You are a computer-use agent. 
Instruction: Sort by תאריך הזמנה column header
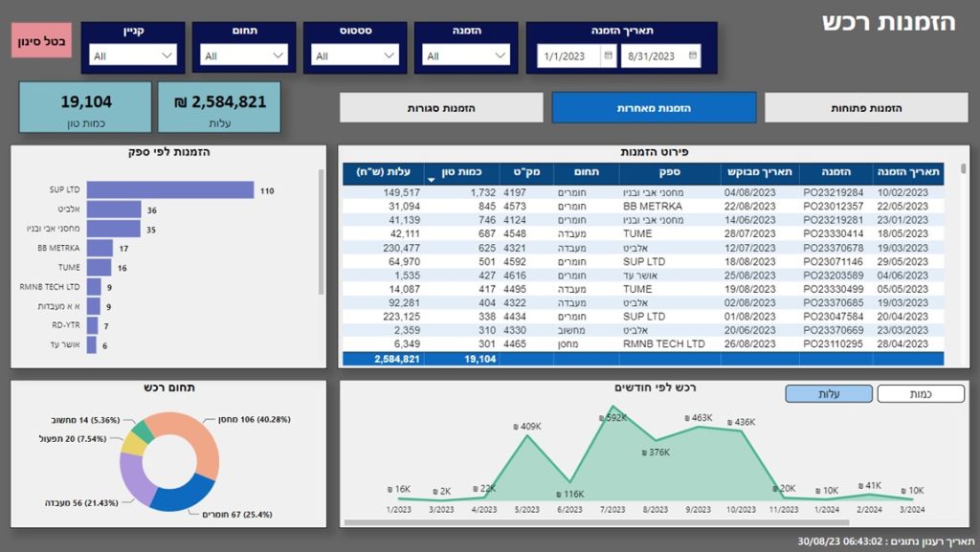pos(908,171)
